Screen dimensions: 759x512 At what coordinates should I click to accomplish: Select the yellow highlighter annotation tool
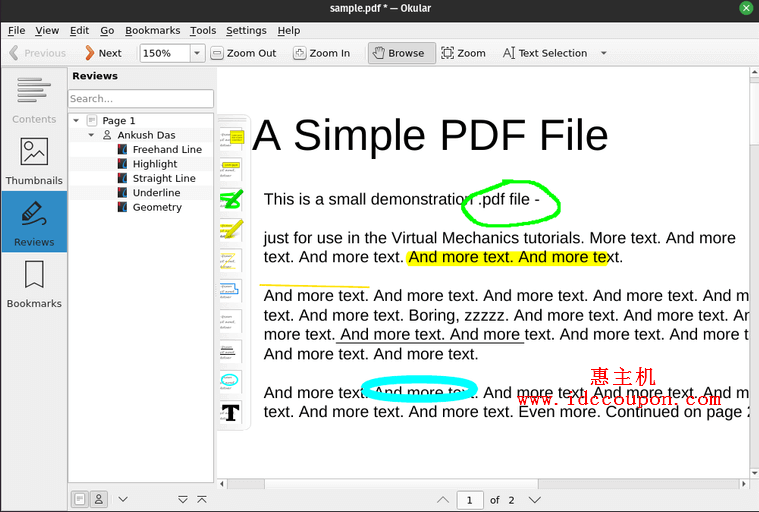(232, 230)
